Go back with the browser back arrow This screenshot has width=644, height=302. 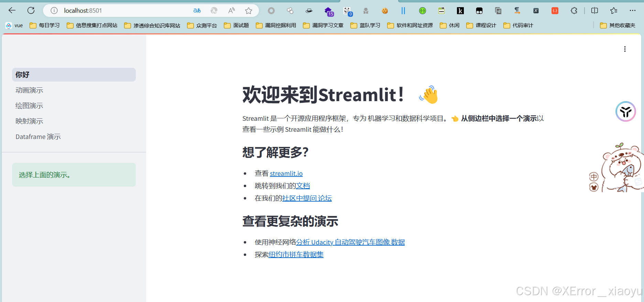click(12, 10)
